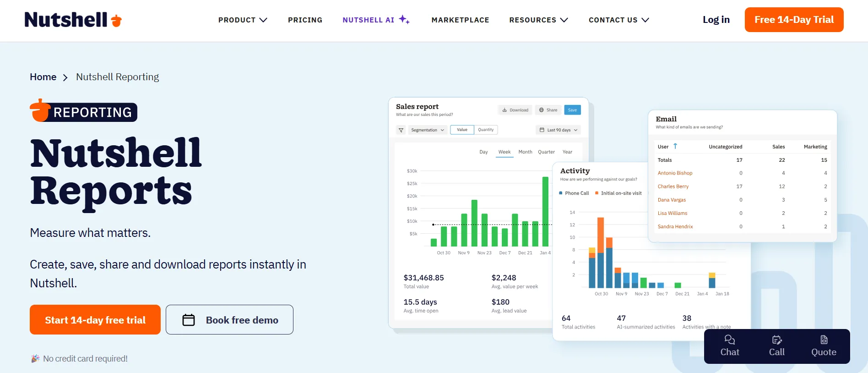This screenshot has width=868, height=373.
Task: Click the acorn icon beside Reporting badge
Action: (x=40, y=110)
